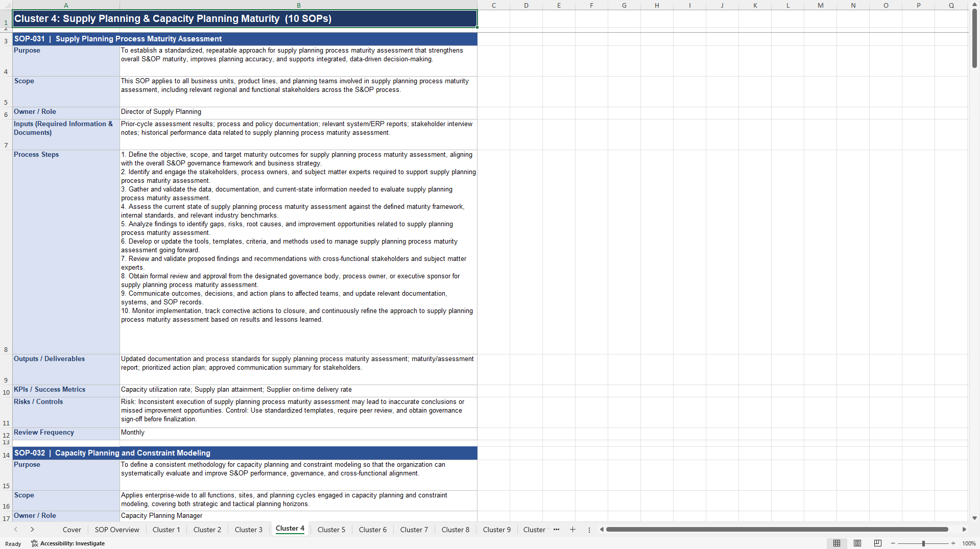Select column Q header
Screen dimensions: 980x549
[951, 5]
